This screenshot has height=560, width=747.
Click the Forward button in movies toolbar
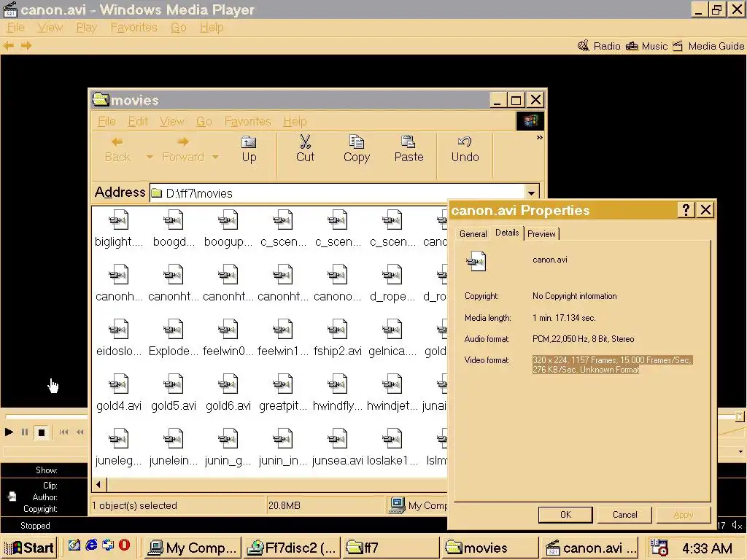(183, 149)
